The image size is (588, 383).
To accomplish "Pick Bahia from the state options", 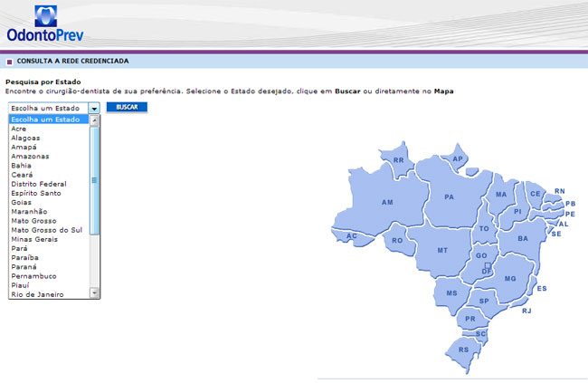I will tap(49, 166).
